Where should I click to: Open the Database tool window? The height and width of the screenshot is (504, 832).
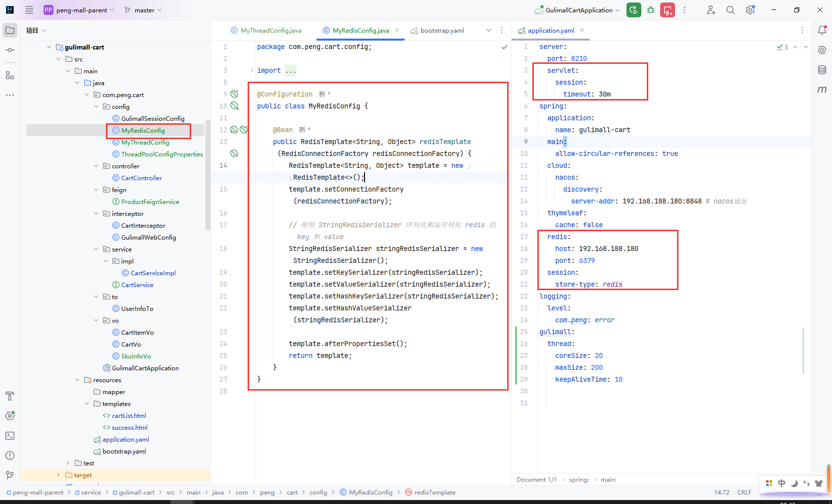click(x=822, y=70)
